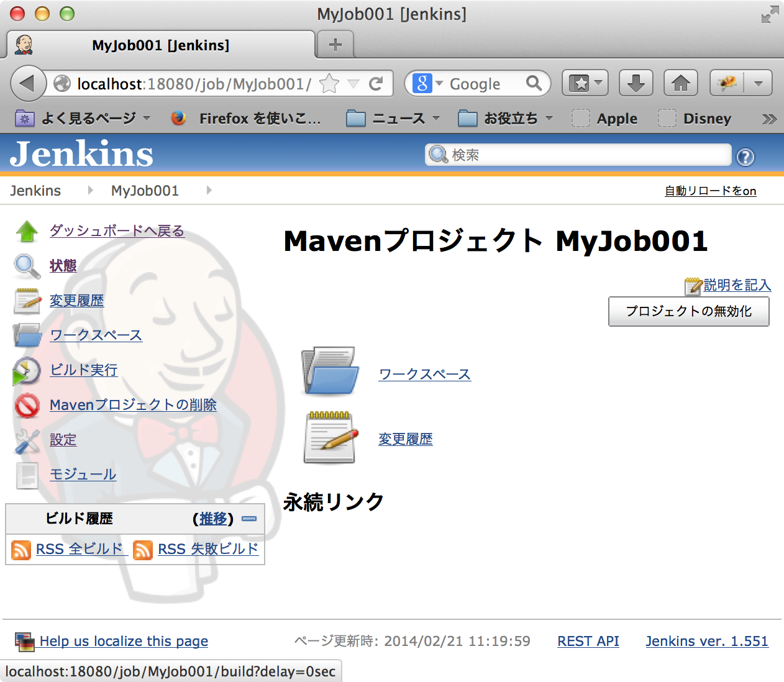784x682 pixels.
Task: Expand the MyJob001 breadcrumb menu arrow
Action: point(209,190)
